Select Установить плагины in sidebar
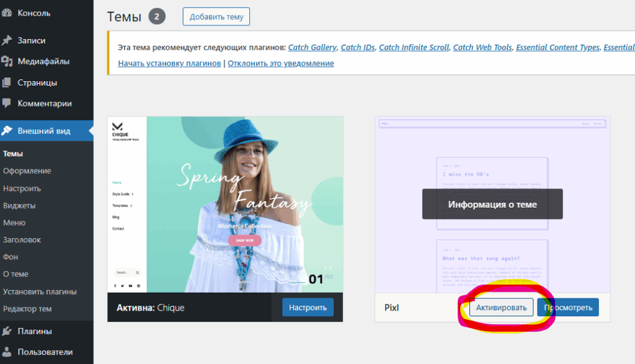Viewport: 635px width, 364px height. click(x=40, y=291)
